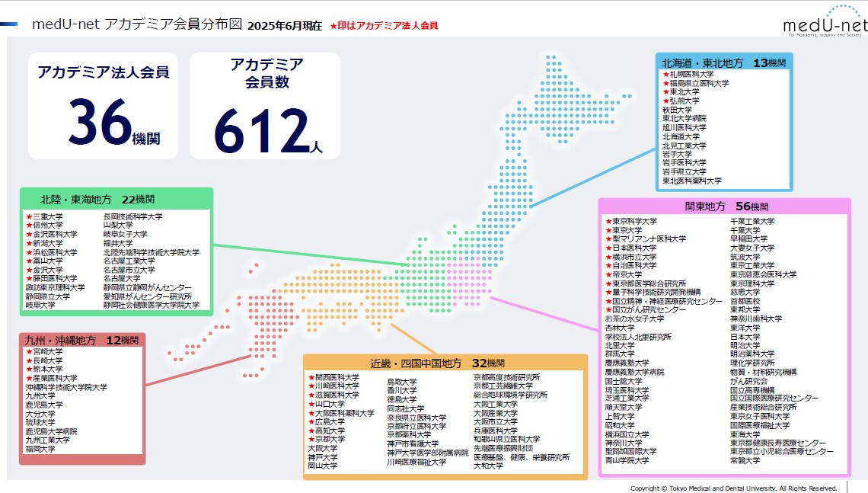Select the 北海道・東北地方 panel header
This screenshot has width=868, height=493.
coord(723,62)
